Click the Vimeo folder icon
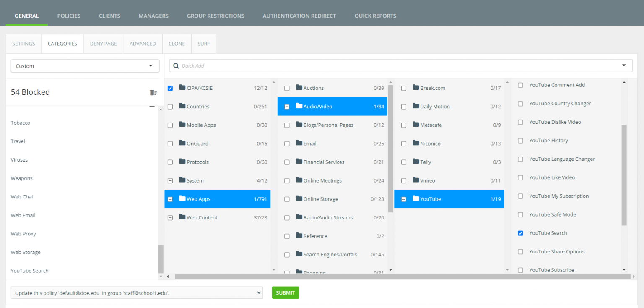Image resolution: width=644 pixels, height=308 pixels. coord(415,180)
